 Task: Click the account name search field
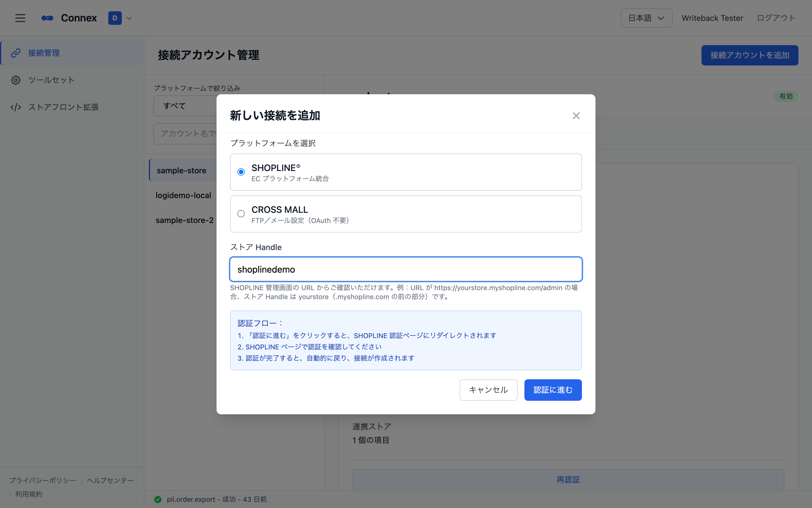[x=185, y=133]
